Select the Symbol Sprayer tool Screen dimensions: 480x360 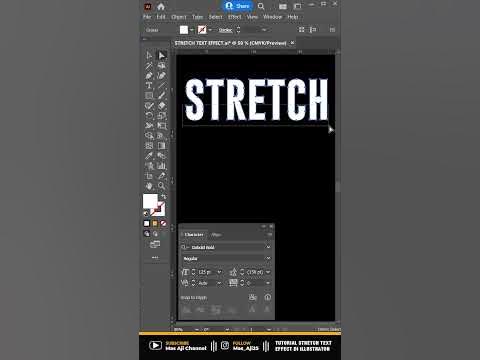tap(149, 166)
